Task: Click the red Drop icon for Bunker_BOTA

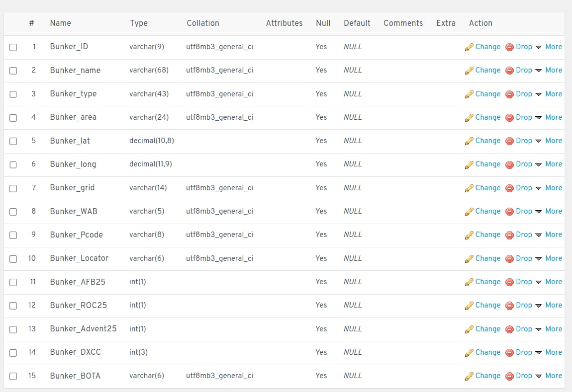Action: tap(509, 376)
